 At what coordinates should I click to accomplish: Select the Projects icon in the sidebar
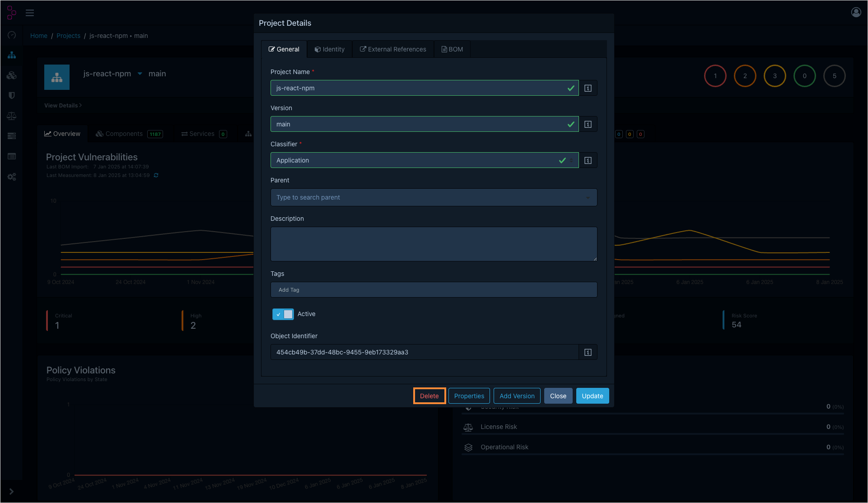pyautogui.click(x=11, y=55)
